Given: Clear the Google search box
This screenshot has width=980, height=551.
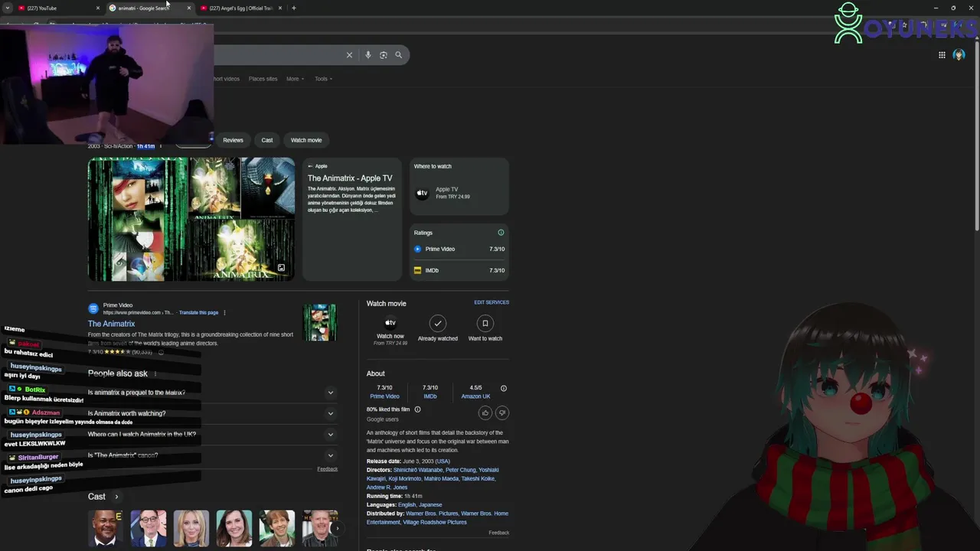Looking at the screenshot, I should pos(349,55).
